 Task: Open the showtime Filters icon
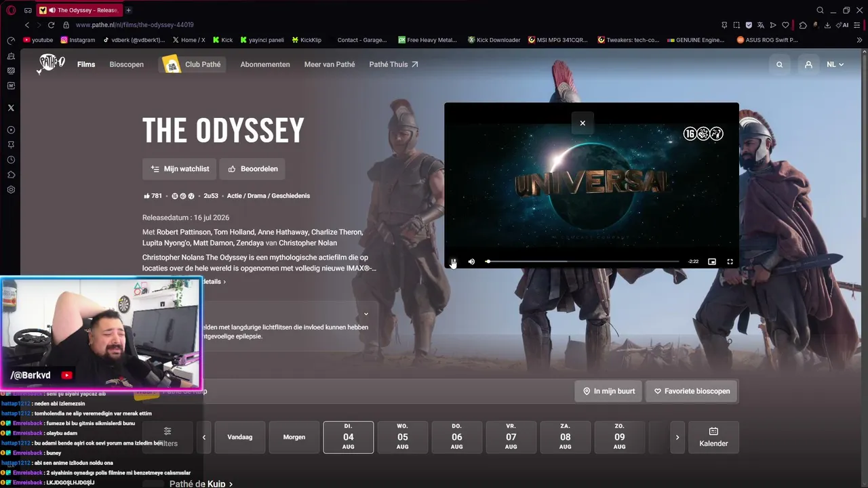point(167,431)
